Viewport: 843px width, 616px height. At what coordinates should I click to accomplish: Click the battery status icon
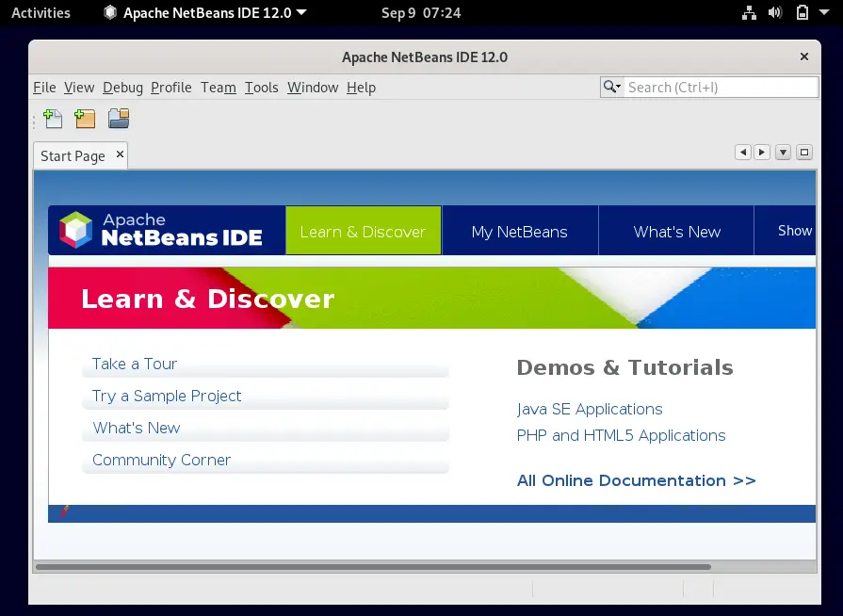click(802, 13)
